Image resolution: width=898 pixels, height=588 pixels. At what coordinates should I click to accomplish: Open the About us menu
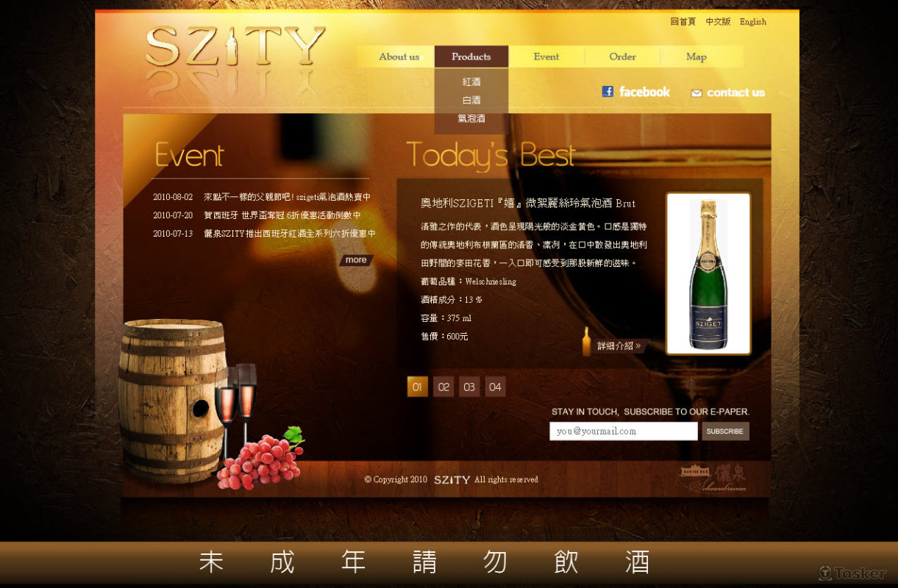[399, 57]
